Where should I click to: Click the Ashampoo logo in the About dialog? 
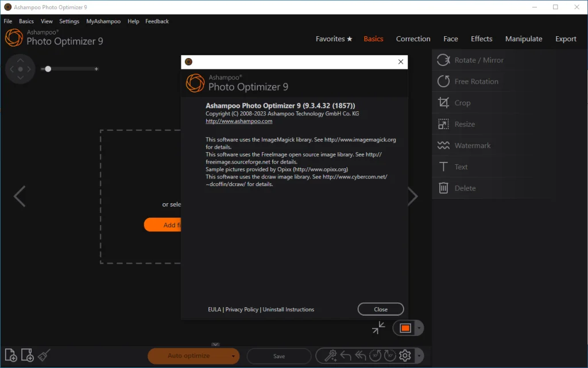195,83
